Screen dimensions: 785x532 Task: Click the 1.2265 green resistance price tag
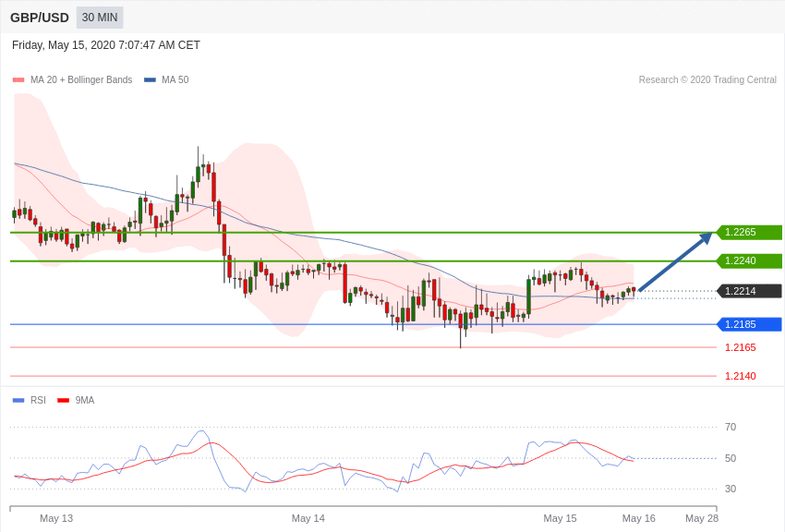click(x=749, y=232)
